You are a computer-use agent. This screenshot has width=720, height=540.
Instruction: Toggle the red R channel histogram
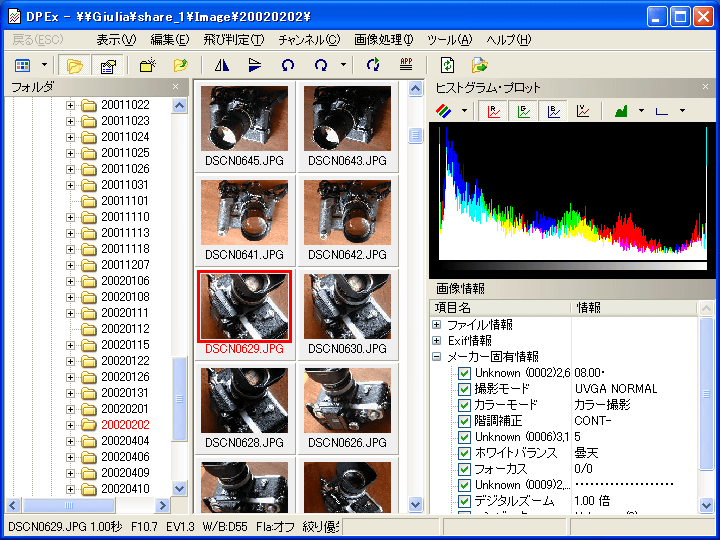click(x=494, y=111)
